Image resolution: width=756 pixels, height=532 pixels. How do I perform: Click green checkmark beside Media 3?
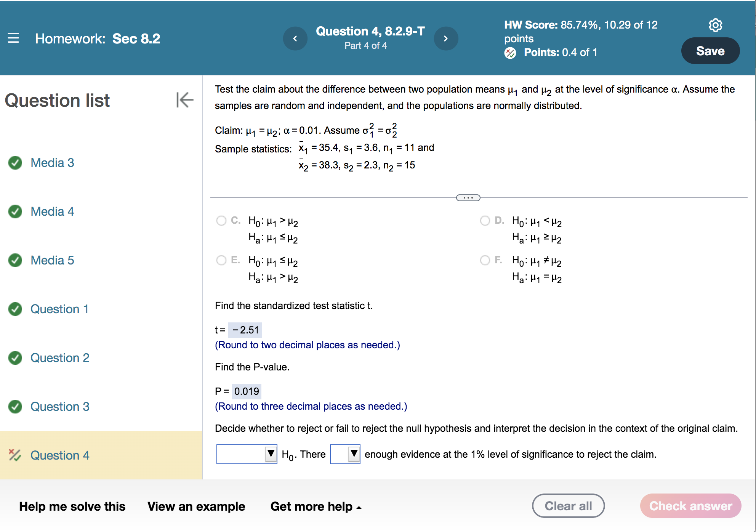pos(15,163)
